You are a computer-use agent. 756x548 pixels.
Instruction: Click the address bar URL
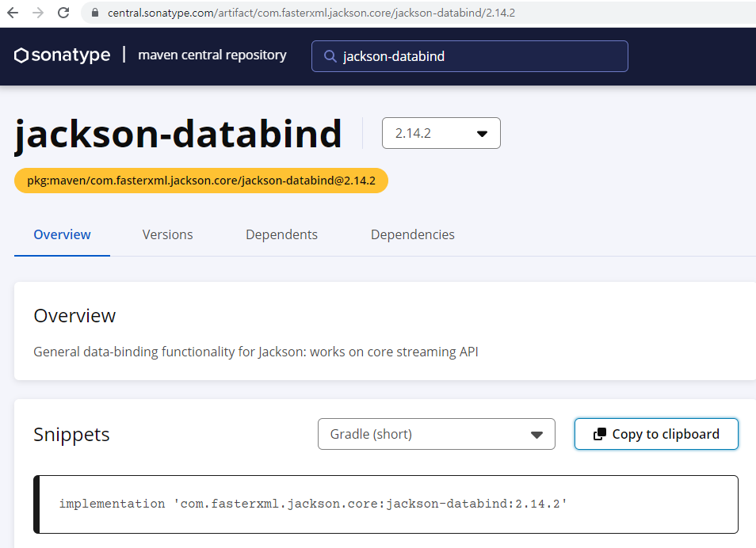click(311, 13)
